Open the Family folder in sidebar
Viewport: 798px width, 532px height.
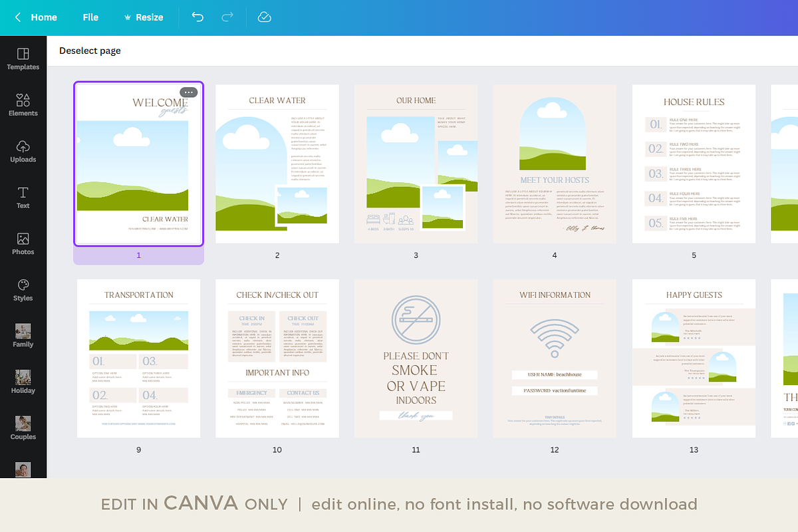(x=23, y=336)
